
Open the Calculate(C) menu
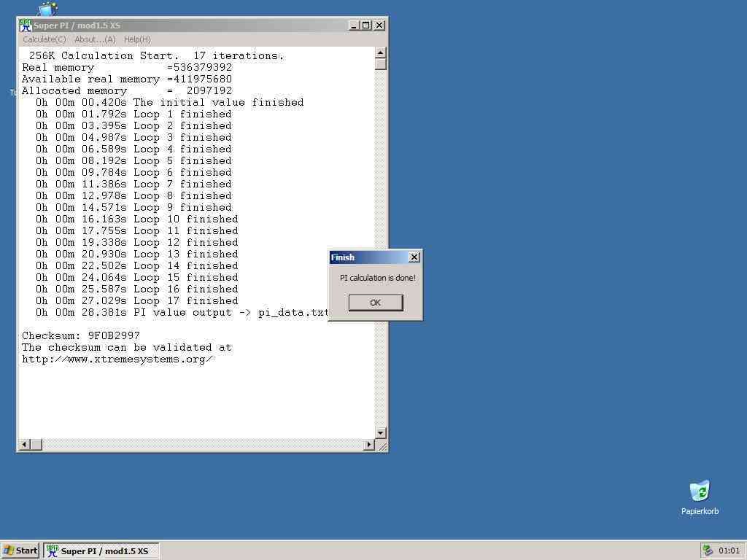coord(44,39)
